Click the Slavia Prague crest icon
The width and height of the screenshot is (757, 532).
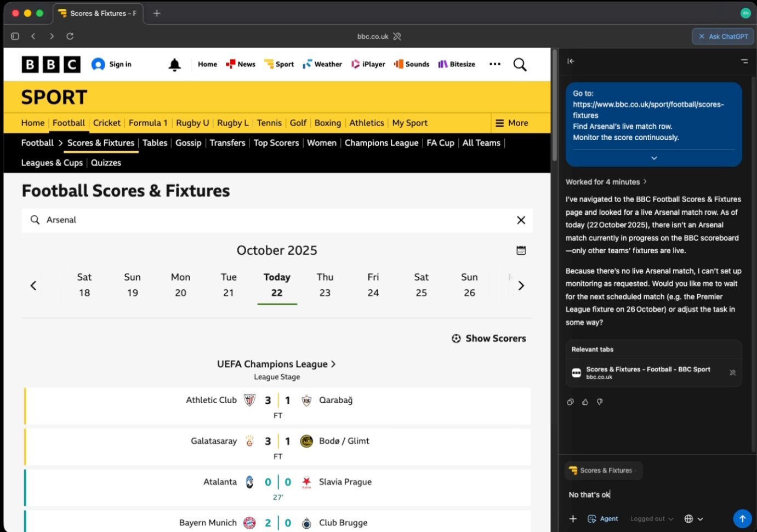tap(306, 482)
